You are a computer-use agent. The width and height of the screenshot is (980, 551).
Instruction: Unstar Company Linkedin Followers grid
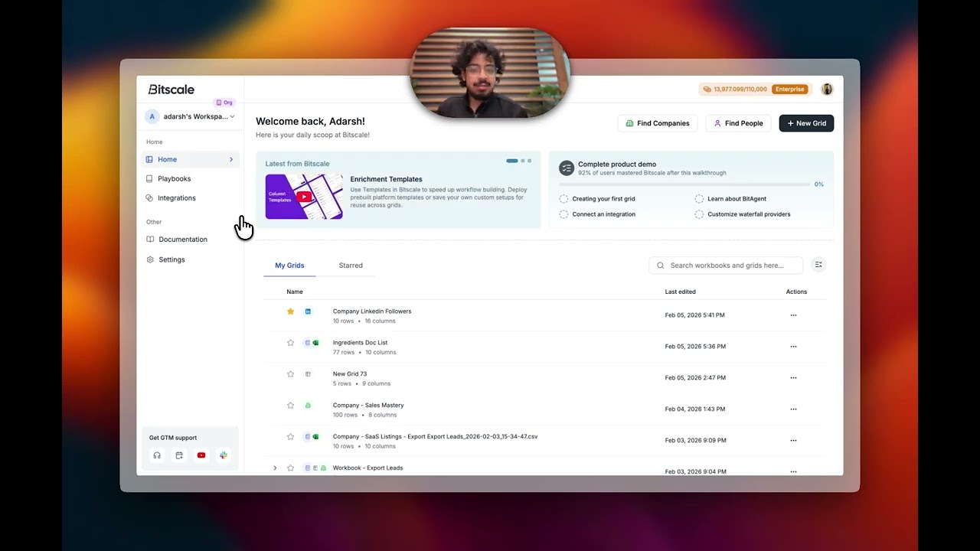point(290,311)
